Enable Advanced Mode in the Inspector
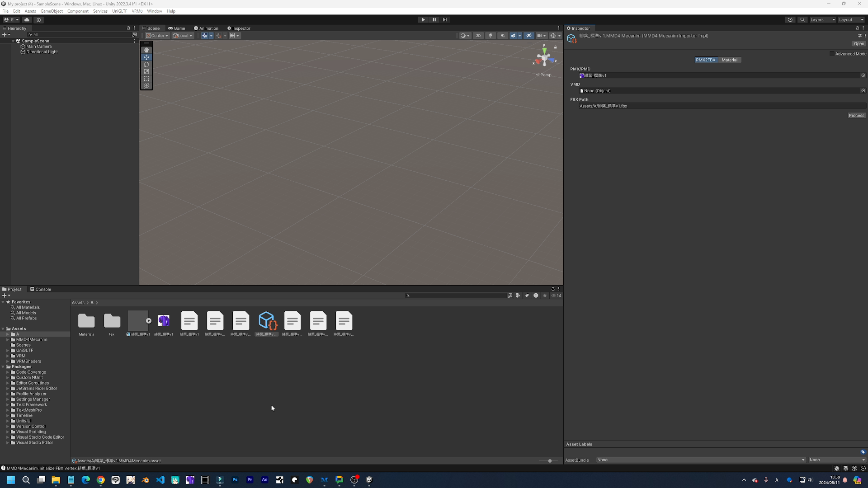868x488 pixels. click(x=832, y=53)
